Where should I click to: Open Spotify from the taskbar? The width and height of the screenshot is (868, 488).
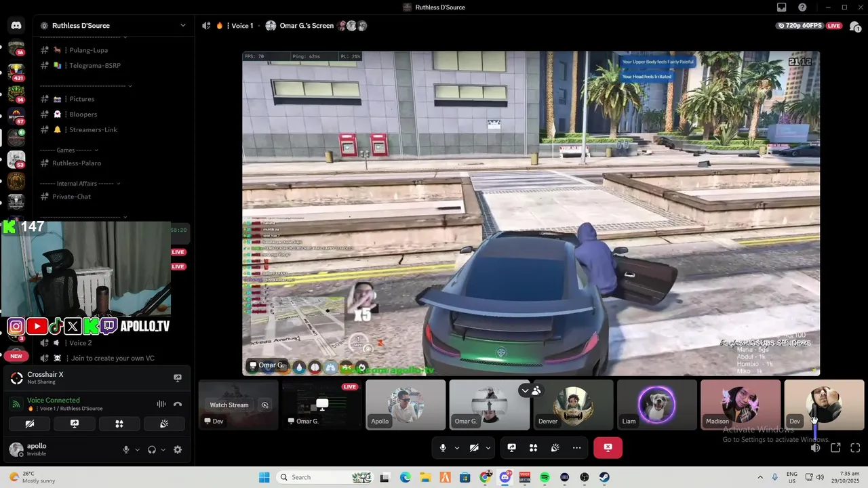(545, 477)
